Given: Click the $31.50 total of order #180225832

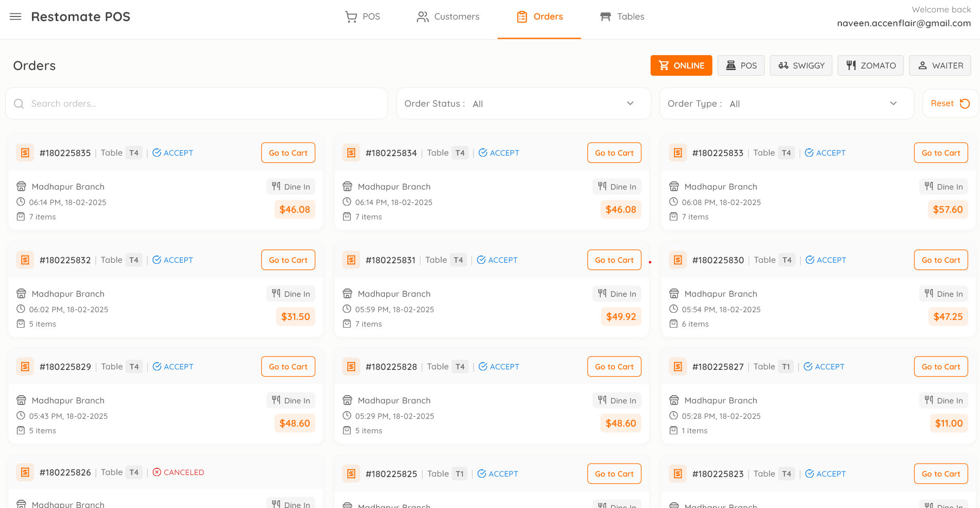Looking at the screenshot, I should point(296,317).
